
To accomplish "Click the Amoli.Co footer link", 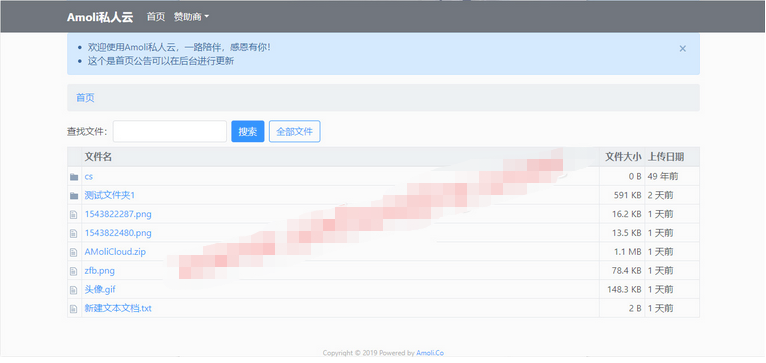I will tap(430, 353).
